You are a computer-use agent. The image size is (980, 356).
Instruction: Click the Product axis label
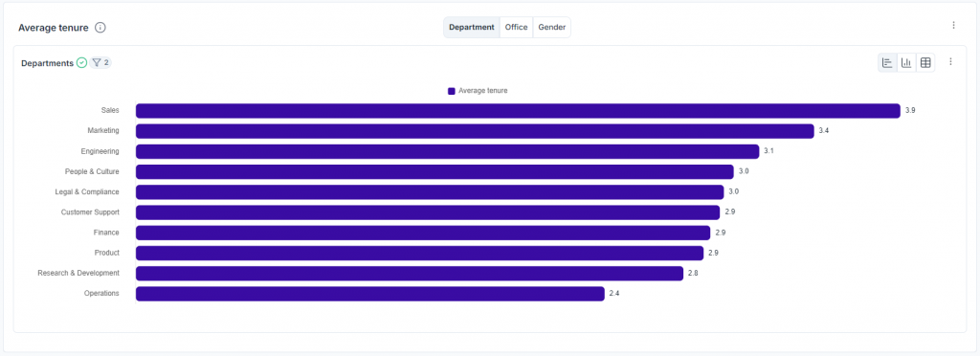(x=107, y=253)
